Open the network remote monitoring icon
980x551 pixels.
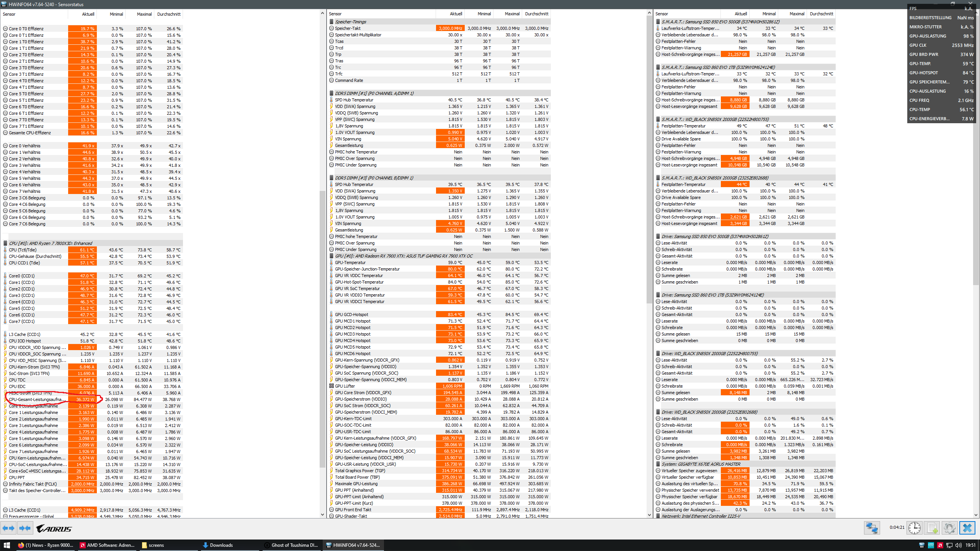coord(872,528)
